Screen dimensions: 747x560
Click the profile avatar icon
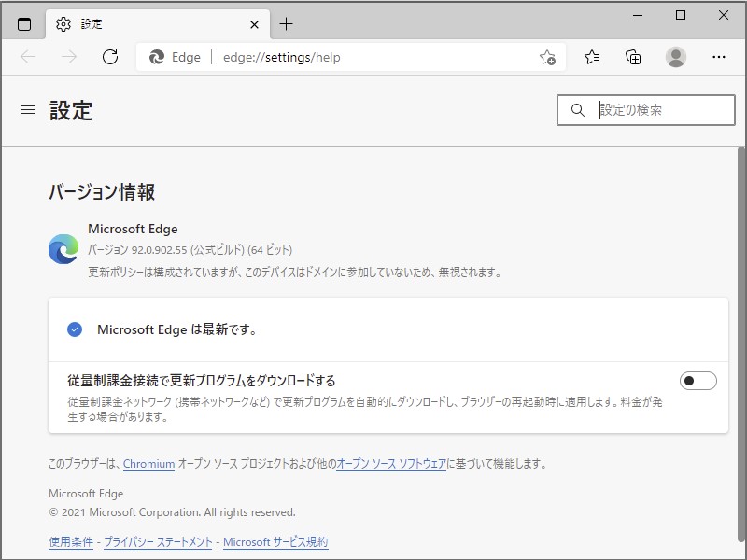675,57
